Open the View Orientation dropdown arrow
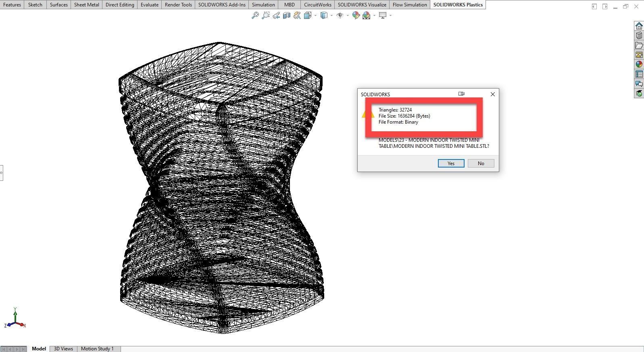 (315, 15)
